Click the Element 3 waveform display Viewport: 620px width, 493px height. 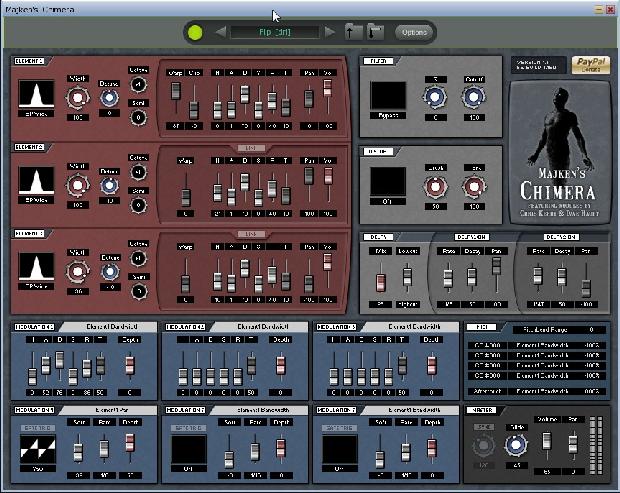[36, 267]
